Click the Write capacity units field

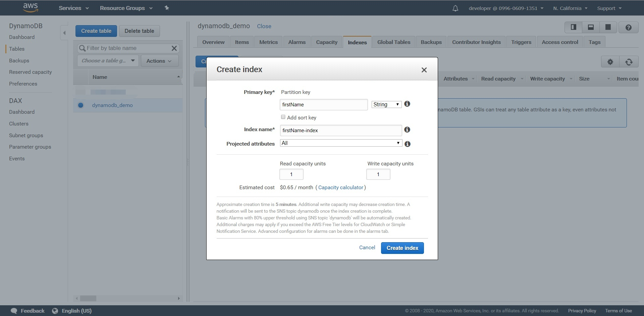pos(378,174)
